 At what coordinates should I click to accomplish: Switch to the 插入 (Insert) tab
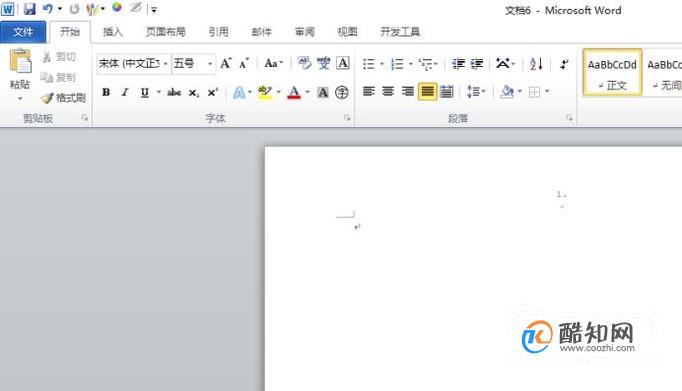click(x=113, y=32)
